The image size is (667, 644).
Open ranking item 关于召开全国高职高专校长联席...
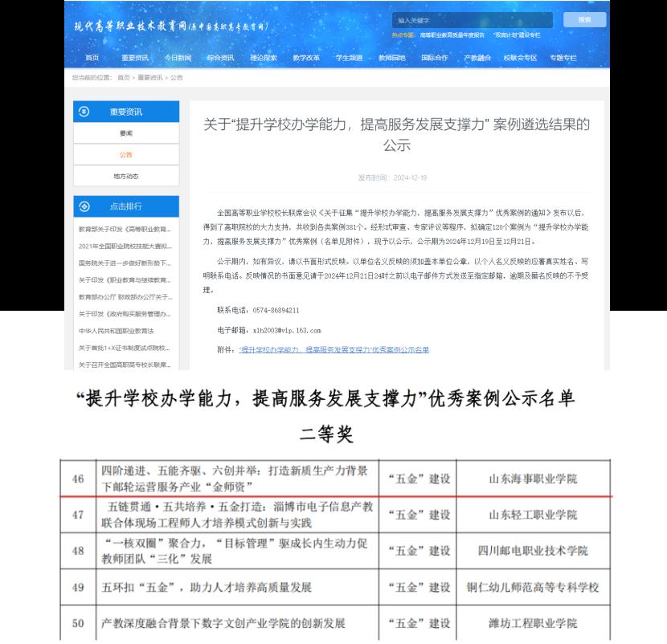(125, 365)
